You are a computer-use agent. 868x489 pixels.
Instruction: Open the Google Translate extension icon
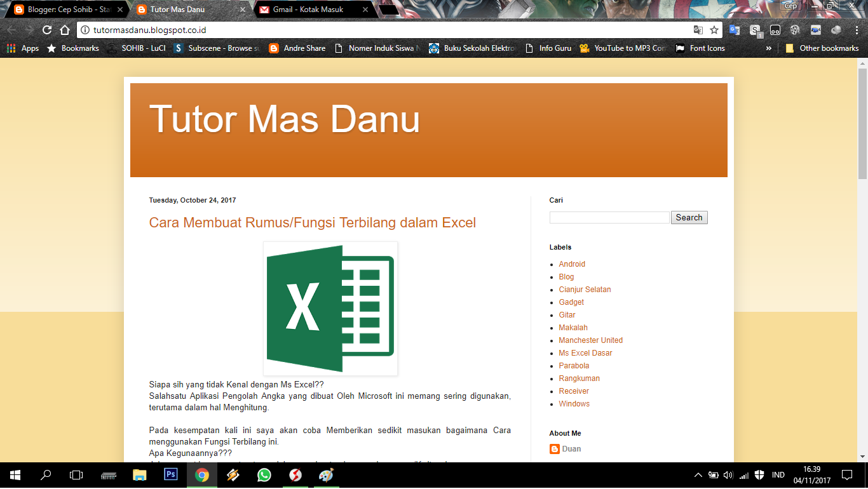pos(735,30)
